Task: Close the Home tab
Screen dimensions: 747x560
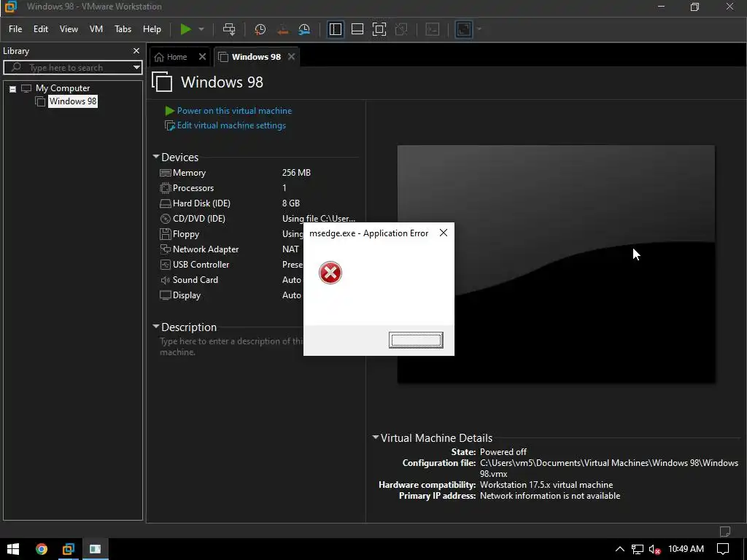Action: point(203,57)
